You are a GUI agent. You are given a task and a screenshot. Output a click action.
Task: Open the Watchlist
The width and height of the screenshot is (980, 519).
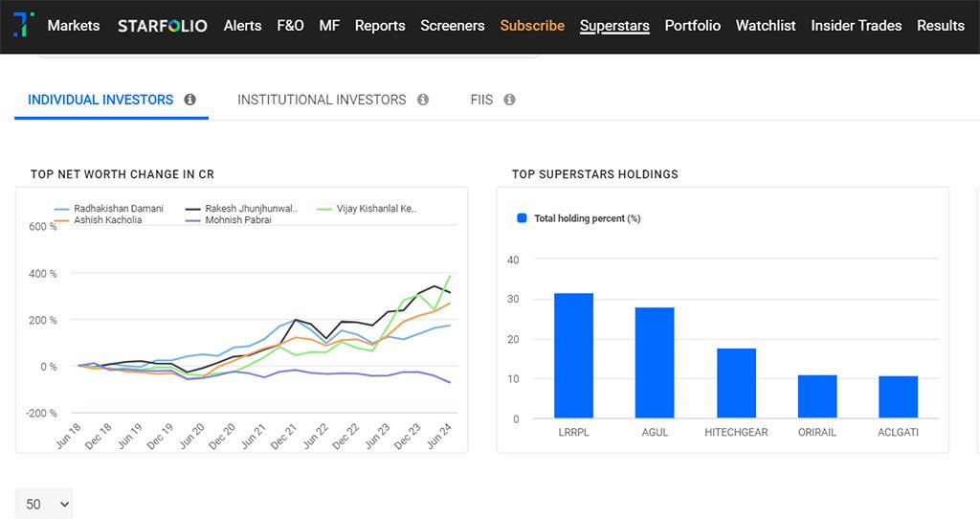point(766,26)
